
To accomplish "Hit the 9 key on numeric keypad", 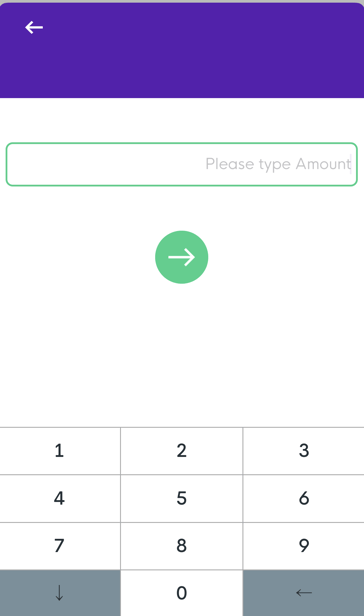I will pyautogui.click(x=304, y=546).
